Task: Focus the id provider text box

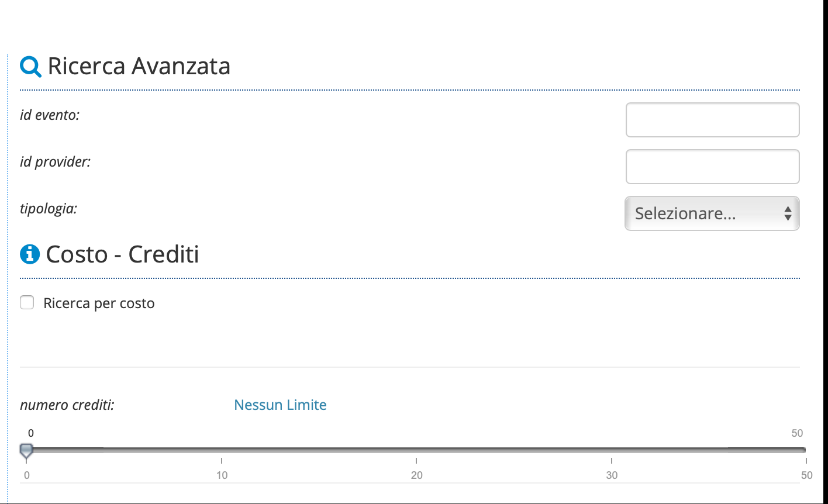Action: tap(712, 167)
